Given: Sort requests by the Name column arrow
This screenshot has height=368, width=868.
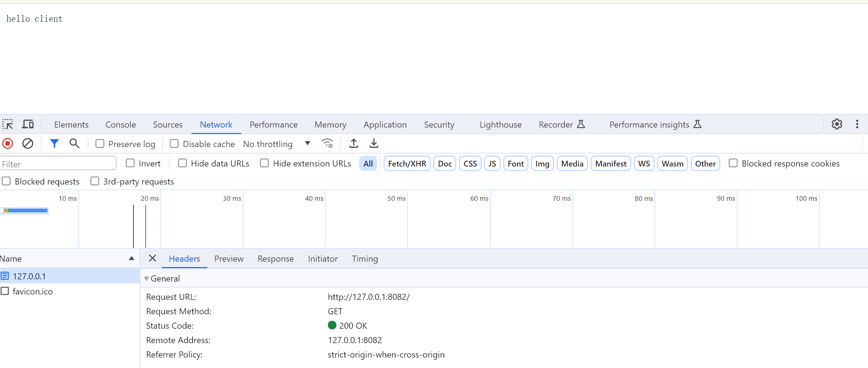Looking at the screenshot, I should pos(132,258).
